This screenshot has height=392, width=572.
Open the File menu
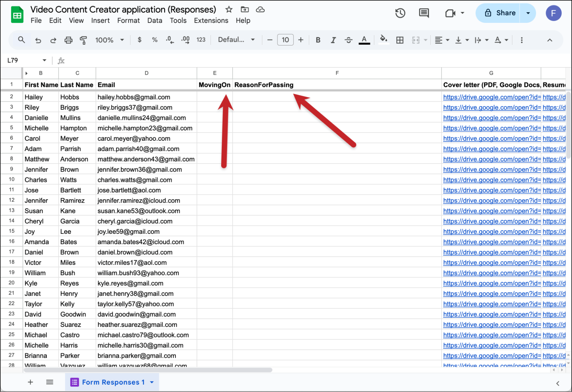pyautogui.click(x=36, y=21)
